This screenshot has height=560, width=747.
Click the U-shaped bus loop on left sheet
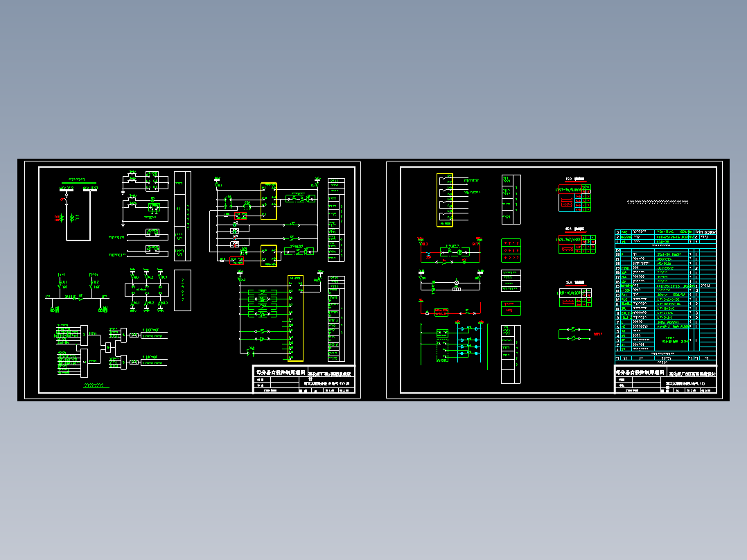pyautogui.click(x=78, y=215)
